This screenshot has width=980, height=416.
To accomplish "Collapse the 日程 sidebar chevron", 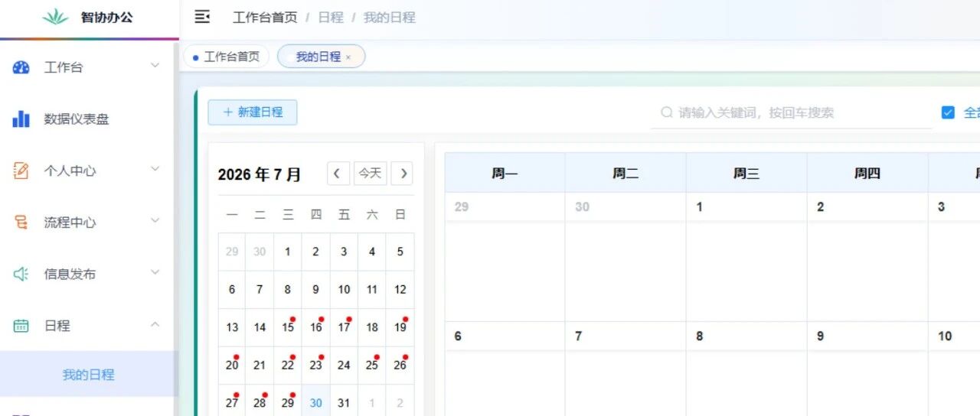I will [x=155, y=324].
